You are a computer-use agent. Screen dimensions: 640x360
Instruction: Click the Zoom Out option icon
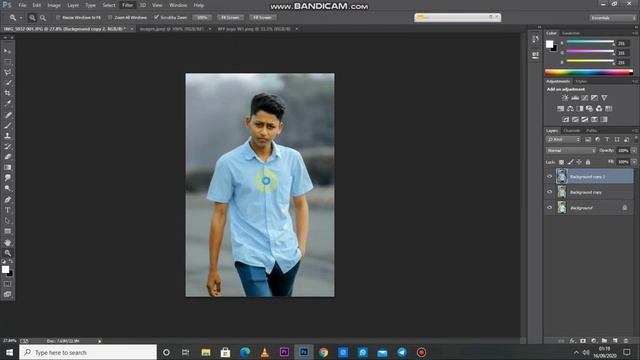point(42,18)
